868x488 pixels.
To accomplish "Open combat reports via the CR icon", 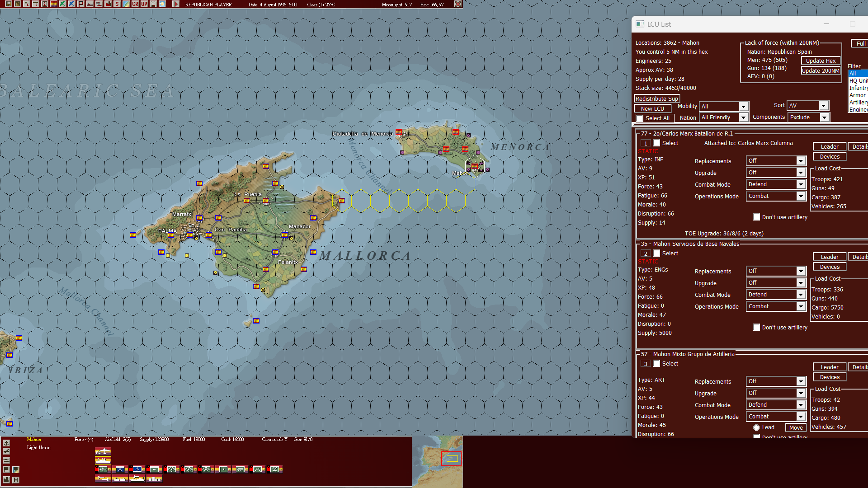I will [x=134, y=4].
